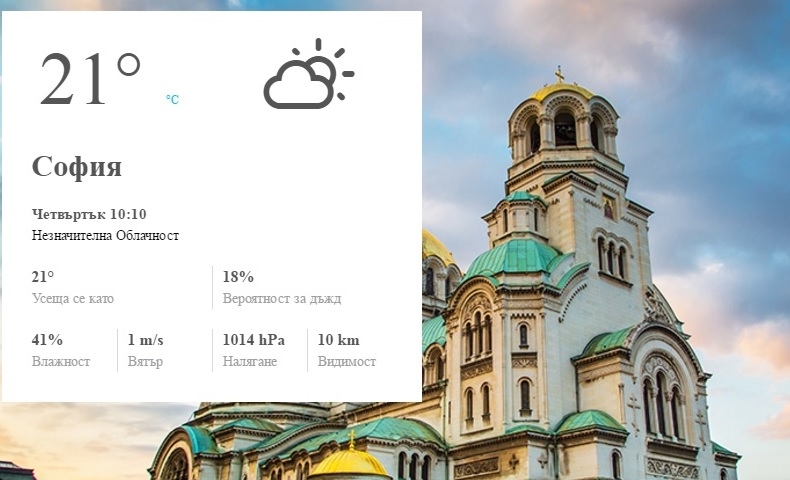The height and width of the screenshot is (480, 790).
Task: Click the Вятър label
Action: (x=145, y=362)
